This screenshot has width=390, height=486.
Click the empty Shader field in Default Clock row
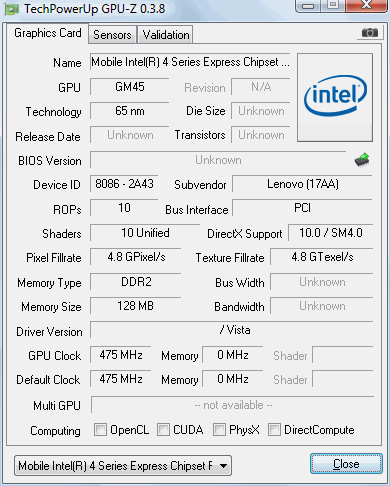pyautogui.click(x=343, y=379)
